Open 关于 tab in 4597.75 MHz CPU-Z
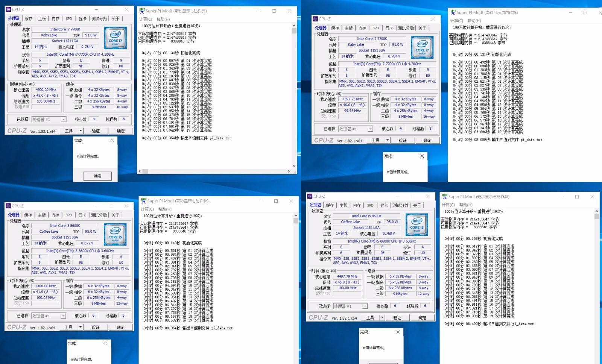Viewport: 602px width, 364px height. pos(422,28)
